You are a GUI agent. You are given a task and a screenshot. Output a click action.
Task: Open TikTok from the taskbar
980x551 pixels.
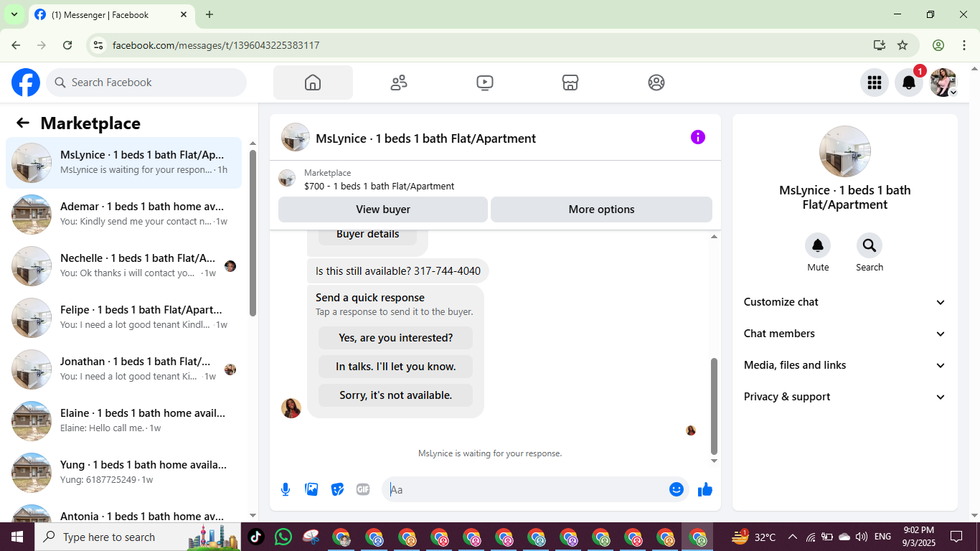[x=256, y=537]
